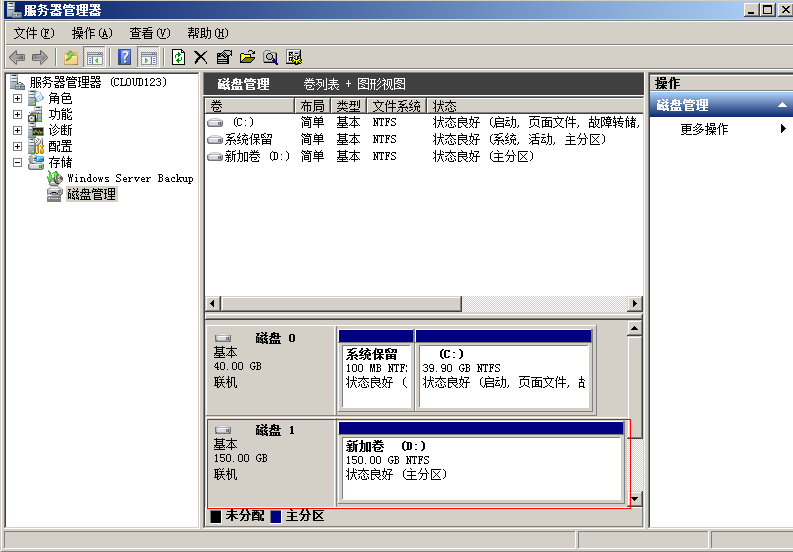This screenshot has width=793, height=552.
Task: Toggle the show/hide console tree button
Action: tap(95, 58)
